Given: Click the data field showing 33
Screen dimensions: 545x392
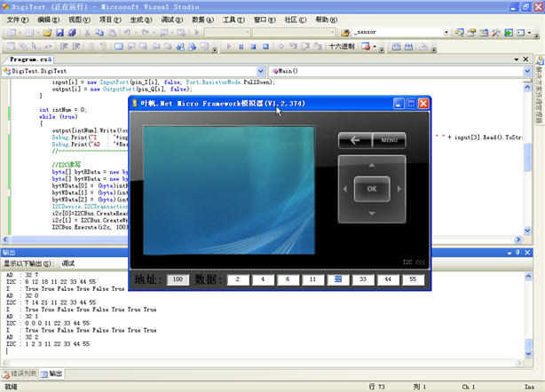Looking at the screenshot, I should click(363, 279).
